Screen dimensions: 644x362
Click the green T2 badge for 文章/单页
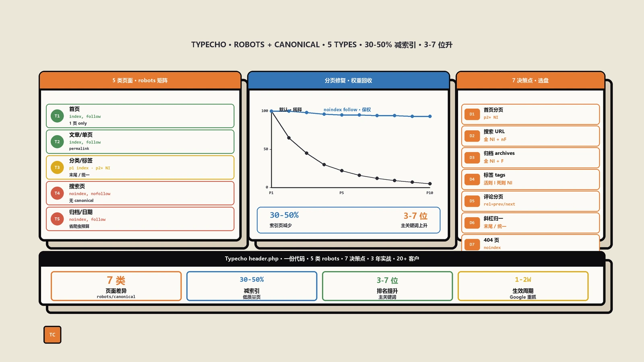pyautogui.click(x=57, y=142)
